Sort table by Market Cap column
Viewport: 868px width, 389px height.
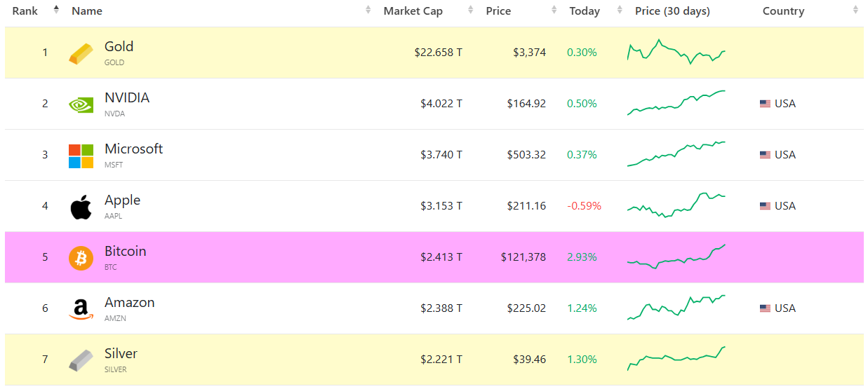413,11
